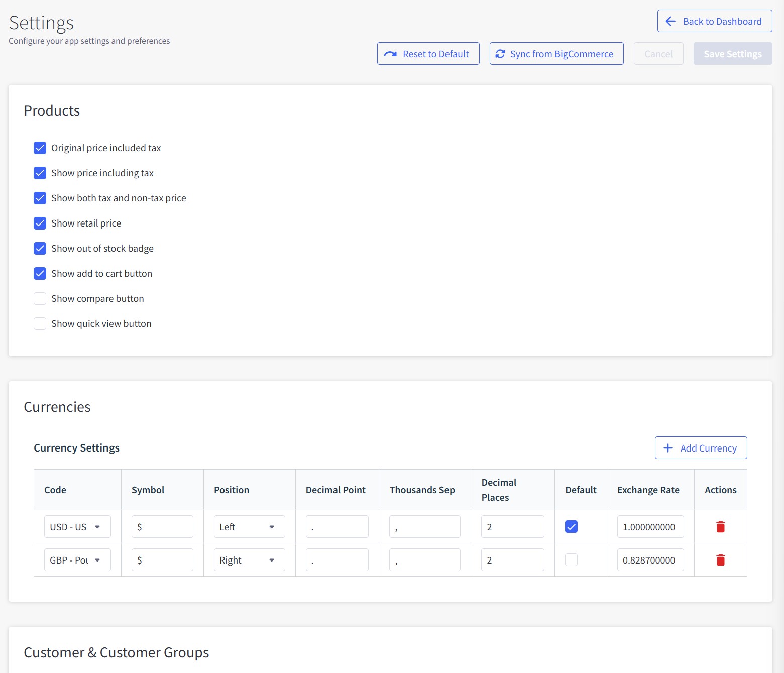
Task: Click the USD decimal point field
Action: (337, 527)
